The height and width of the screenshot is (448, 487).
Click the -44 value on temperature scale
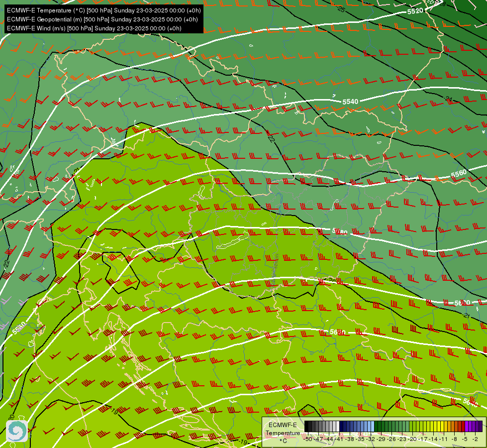click(x=329, y=439)
